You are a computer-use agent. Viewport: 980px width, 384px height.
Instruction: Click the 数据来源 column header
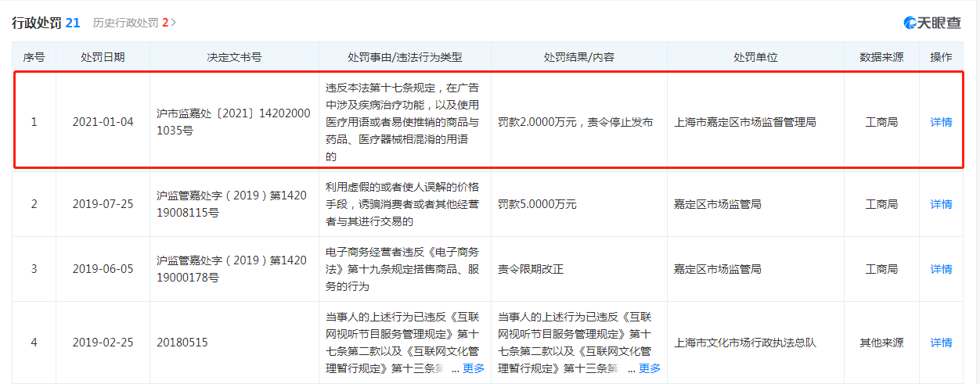(x=881, y=58)
